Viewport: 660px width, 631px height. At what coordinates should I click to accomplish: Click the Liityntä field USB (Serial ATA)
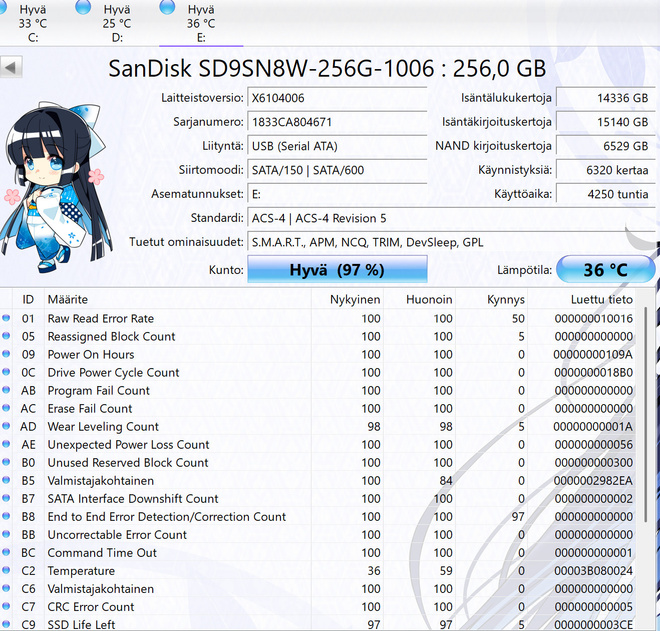coord(337,146)
